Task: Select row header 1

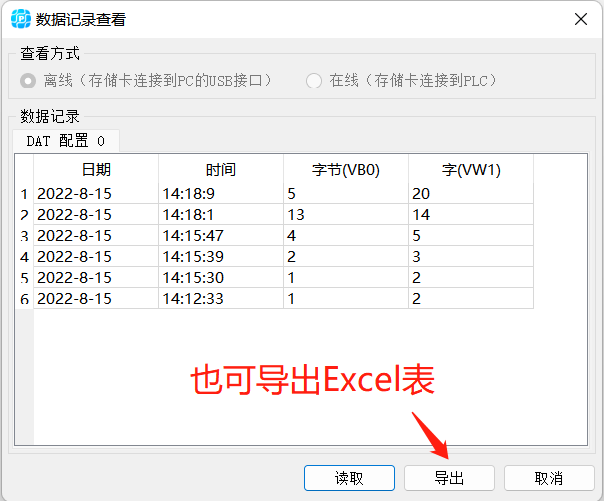Action: [x=24, y=194]
